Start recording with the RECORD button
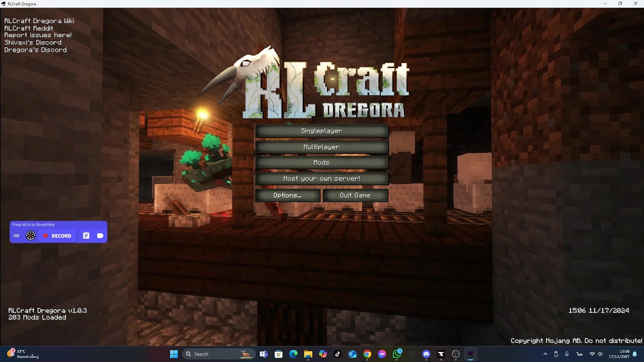This screenshot has width=644, height=362. pyautogui.click(x=57, y=236)
